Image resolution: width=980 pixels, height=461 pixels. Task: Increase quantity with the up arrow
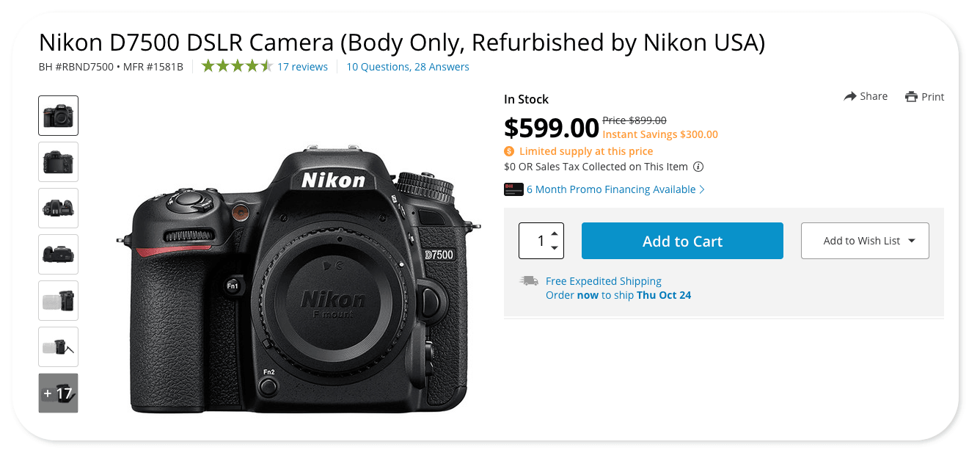pos(554,233)
